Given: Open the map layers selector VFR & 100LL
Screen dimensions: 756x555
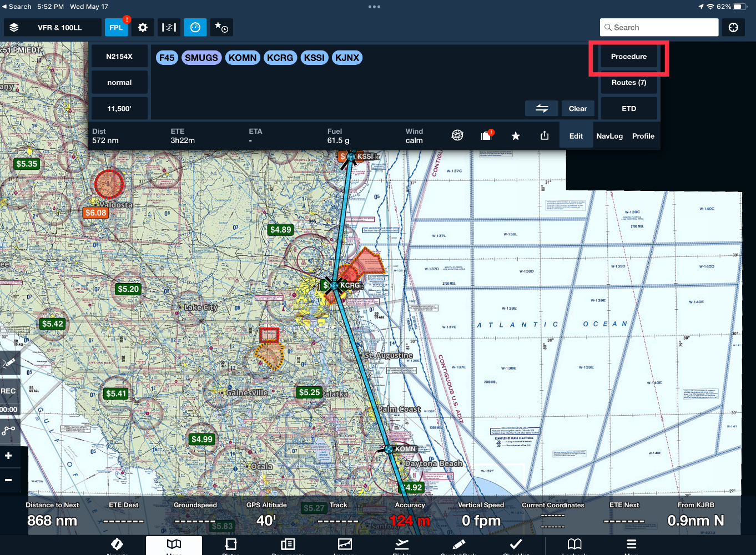Looking at the screenshot, I should pos(52,27).
